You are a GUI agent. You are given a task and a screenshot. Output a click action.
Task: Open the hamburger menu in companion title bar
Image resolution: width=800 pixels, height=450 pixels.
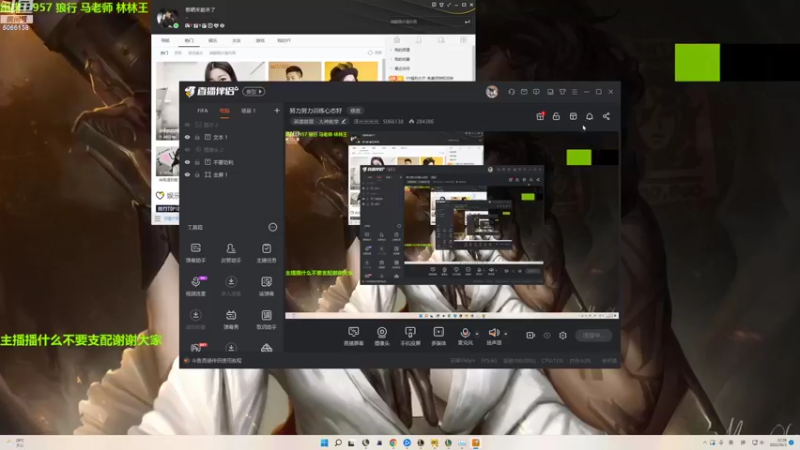coord(574,92)
